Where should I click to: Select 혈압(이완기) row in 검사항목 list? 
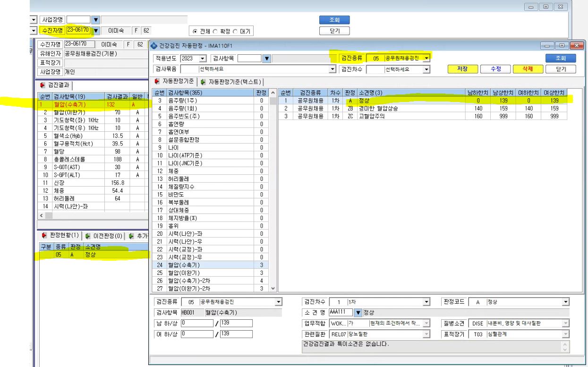click(x=211, y=273)
